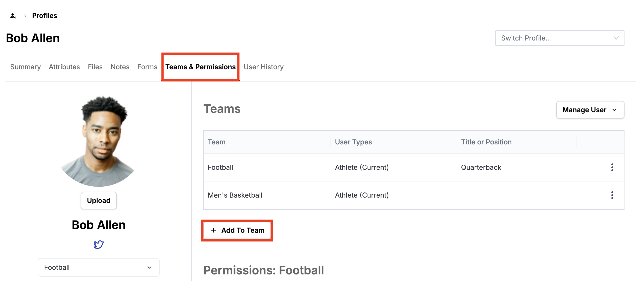Open the Profiles breadcrumb link

[x=45, y=16]
